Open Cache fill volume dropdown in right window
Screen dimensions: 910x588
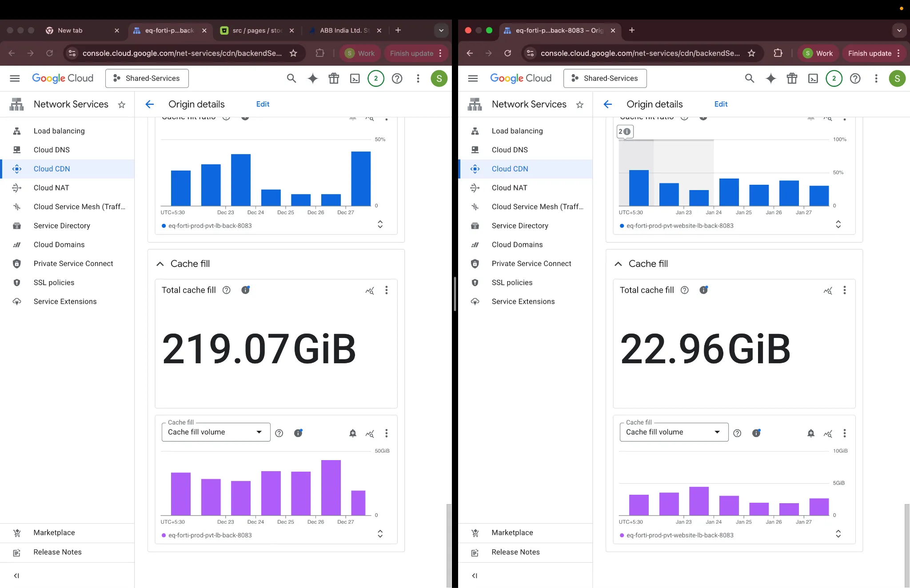click(x=674, y=432)
